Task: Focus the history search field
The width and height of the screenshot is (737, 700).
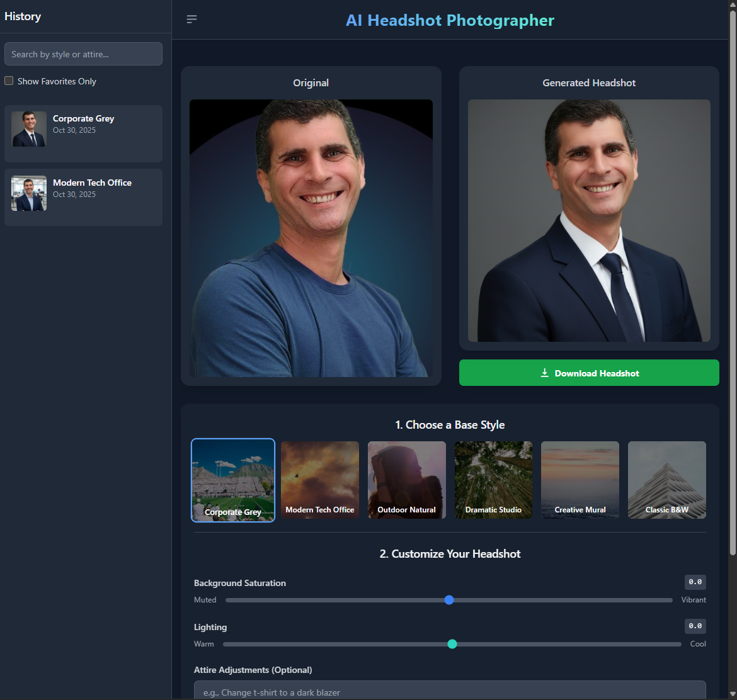Action: [x=83, y=54]
